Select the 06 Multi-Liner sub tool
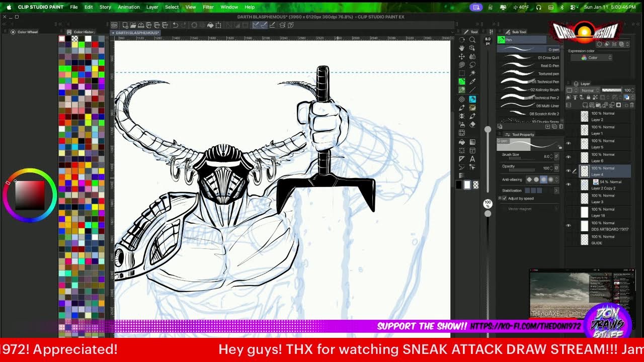The width and height of the screenshot is (644, 362). [x=528, y=106]
